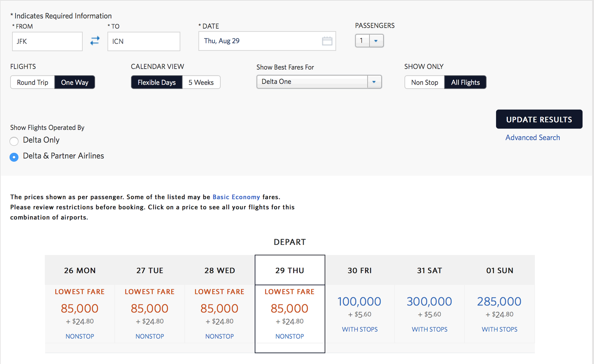Click NONSTOP under 27 TUE
This screenshot has height=364, width=594.
coord(150,336)
